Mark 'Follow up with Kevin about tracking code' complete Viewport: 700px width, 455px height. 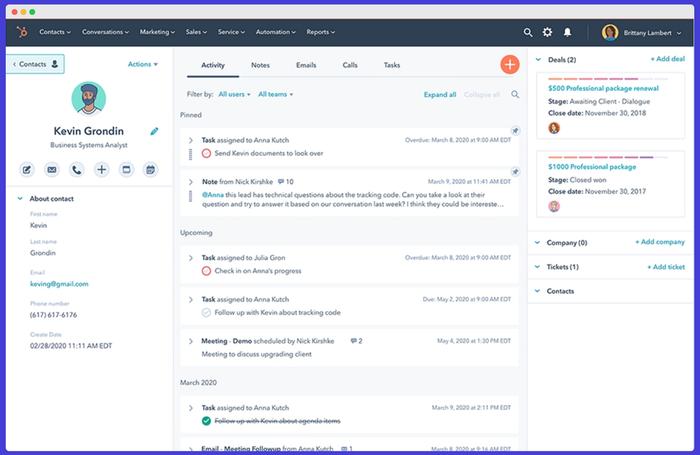[206, 313]
